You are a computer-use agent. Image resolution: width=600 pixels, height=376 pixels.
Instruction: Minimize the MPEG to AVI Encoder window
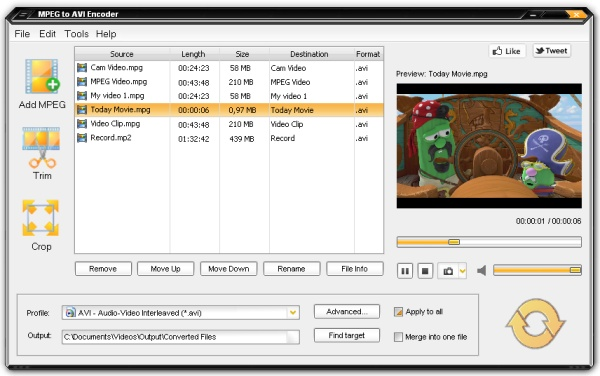click(533, 15)
